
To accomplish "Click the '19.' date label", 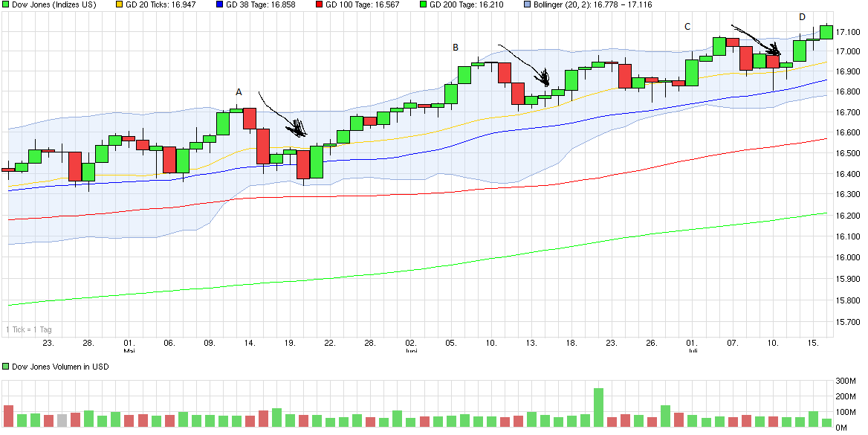I will (290, 343).
